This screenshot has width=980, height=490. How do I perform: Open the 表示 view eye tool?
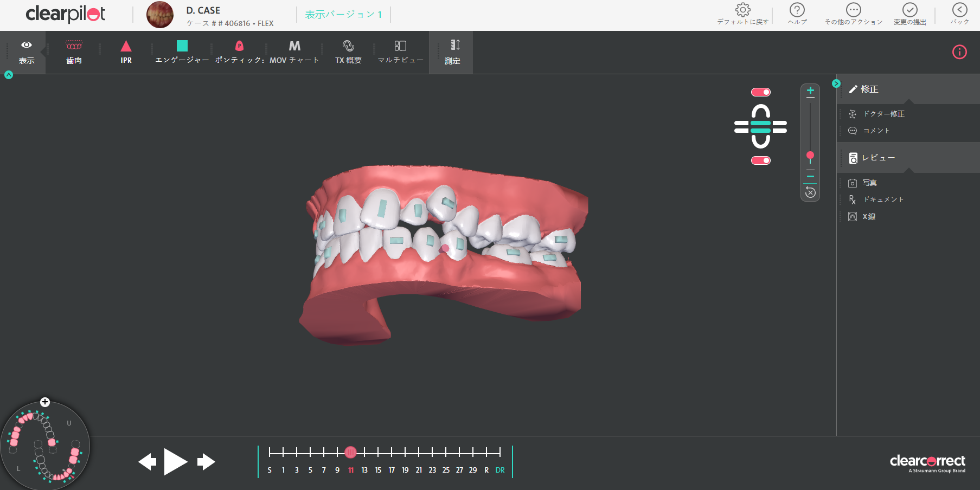pyautogui.click(x=26, y=52)
